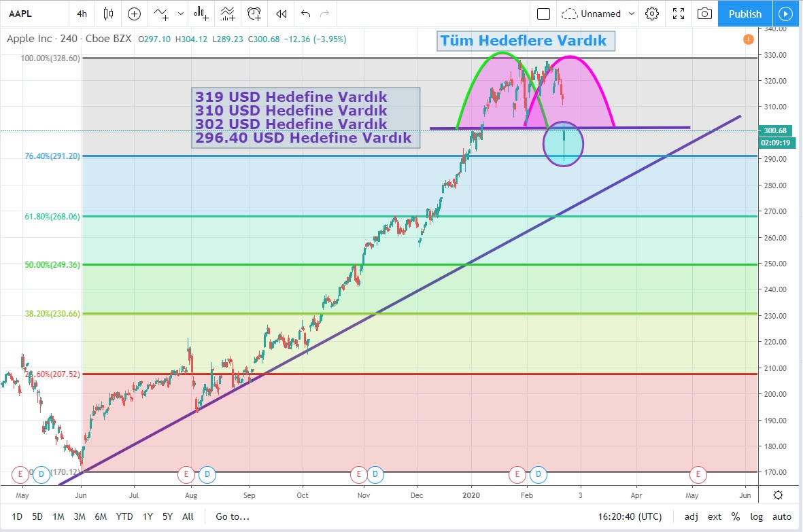Toggle ext extended hours option
This screenshot has width=803, height=532.
(x=715, y=516)
